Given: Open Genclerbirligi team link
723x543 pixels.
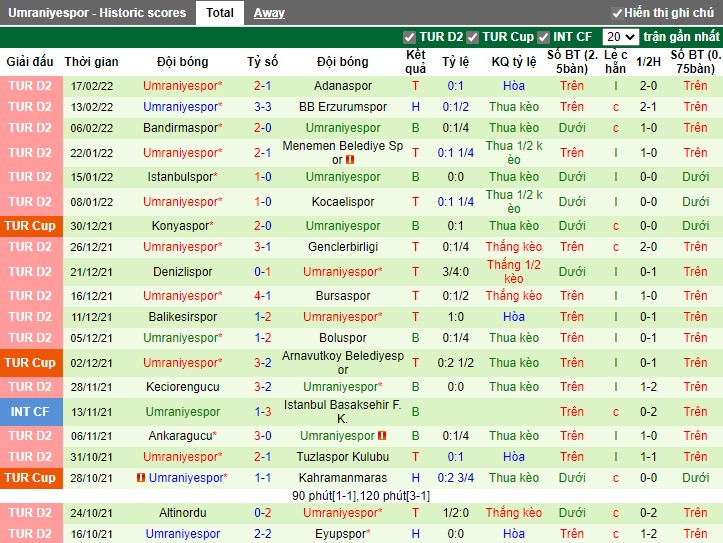Looking at the screenshot, I should click(343, 247).
